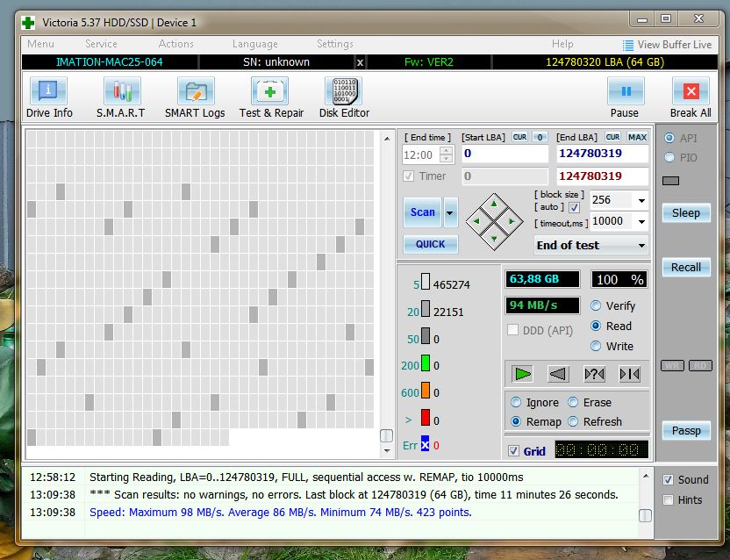Select the Verify radio button
The height and width of the screenshot is (560, 730).
coord(596,305)
